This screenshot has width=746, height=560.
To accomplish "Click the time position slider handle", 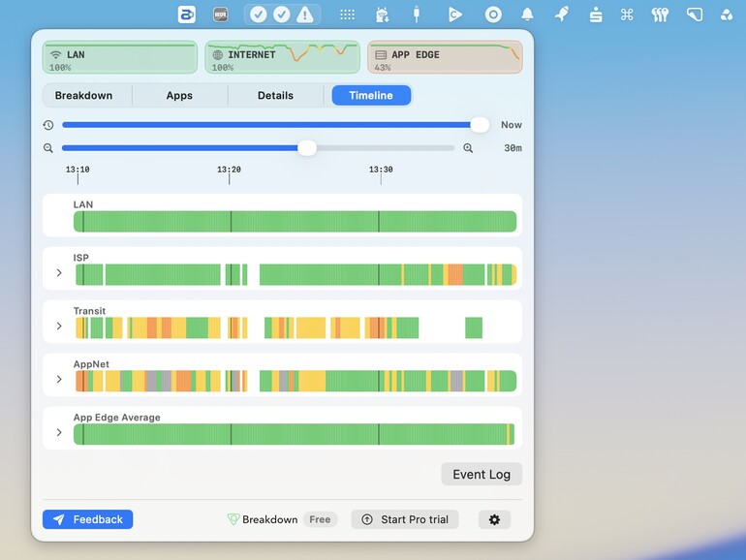I will coord(480,125).
